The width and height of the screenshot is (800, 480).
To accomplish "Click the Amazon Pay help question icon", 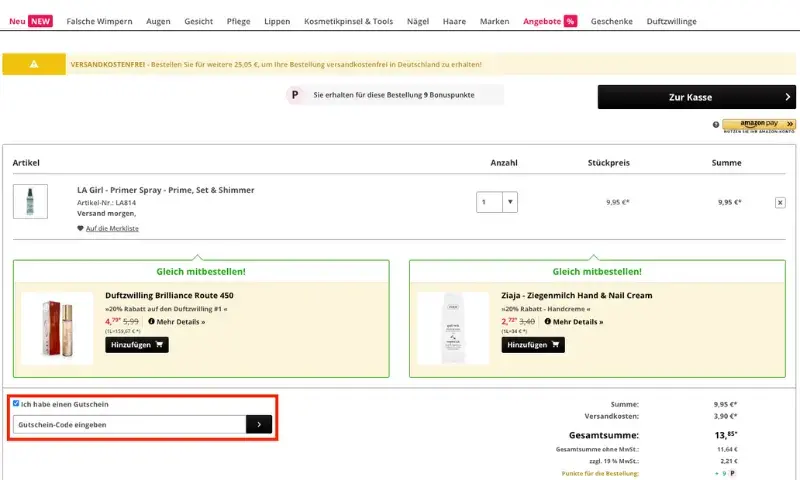I will coord(716,124).
